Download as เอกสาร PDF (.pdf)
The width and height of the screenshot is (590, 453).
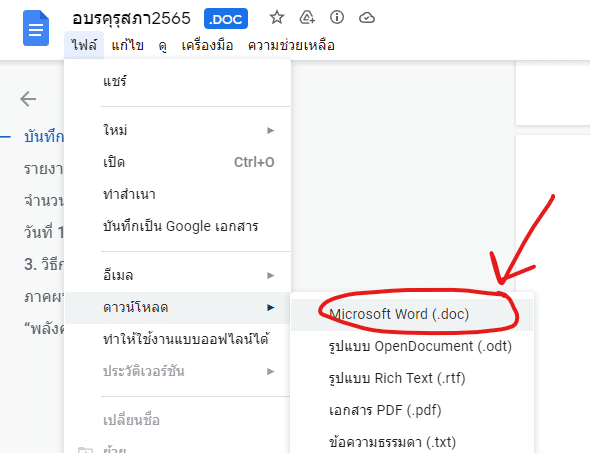(x=412, y=410)
